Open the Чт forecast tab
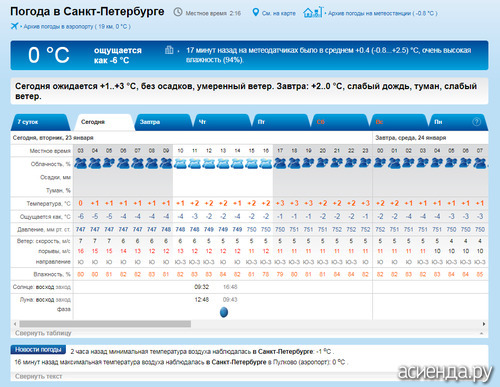500x387 pixels. [x=221, y=122]
